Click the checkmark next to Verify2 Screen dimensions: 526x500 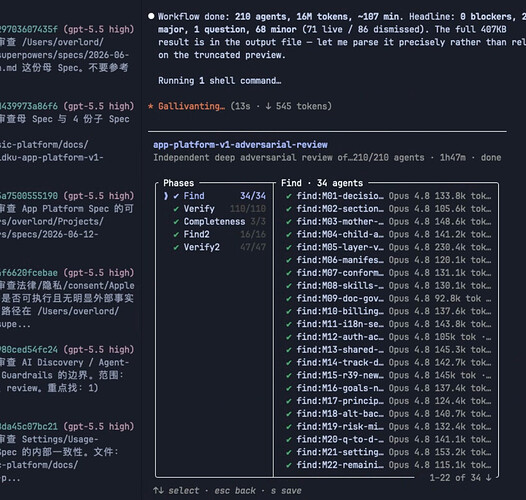pyautogui.click(x=176, y=248)
